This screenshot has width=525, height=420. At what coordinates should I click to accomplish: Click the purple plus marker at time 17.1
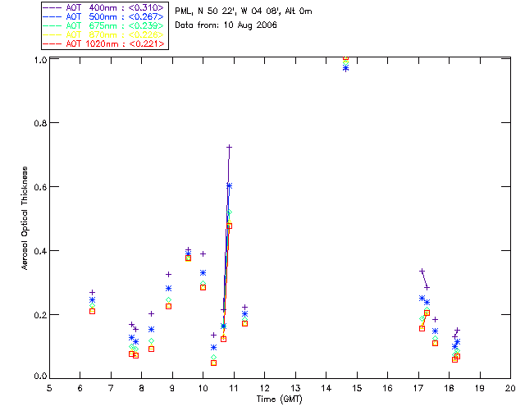pyautogui.click(x=422, y=271)
